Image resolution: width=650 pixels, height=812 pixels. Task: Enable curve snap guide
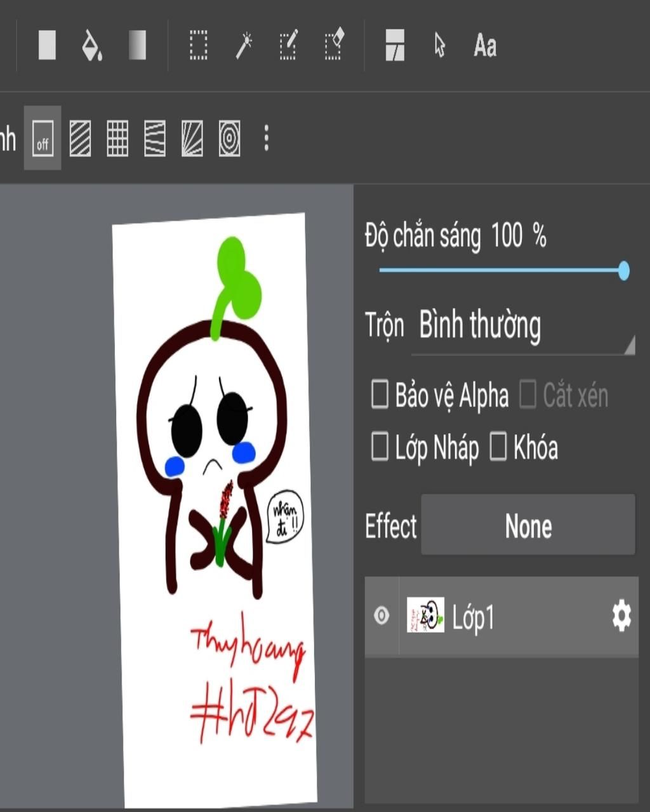coord(155,138)
